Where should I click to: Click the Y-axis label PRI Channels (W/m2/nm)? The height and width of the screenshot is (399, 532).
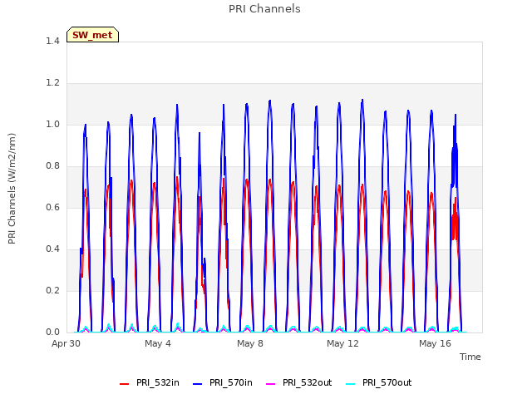tap(12, 189)
